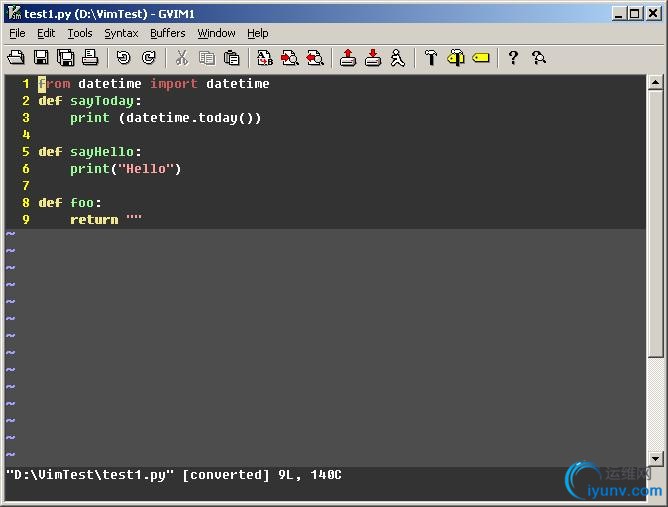Viewport: 668px width, 507px height.
Task: Click '[converted]' in the status line
Action: (x=226, y=475)
